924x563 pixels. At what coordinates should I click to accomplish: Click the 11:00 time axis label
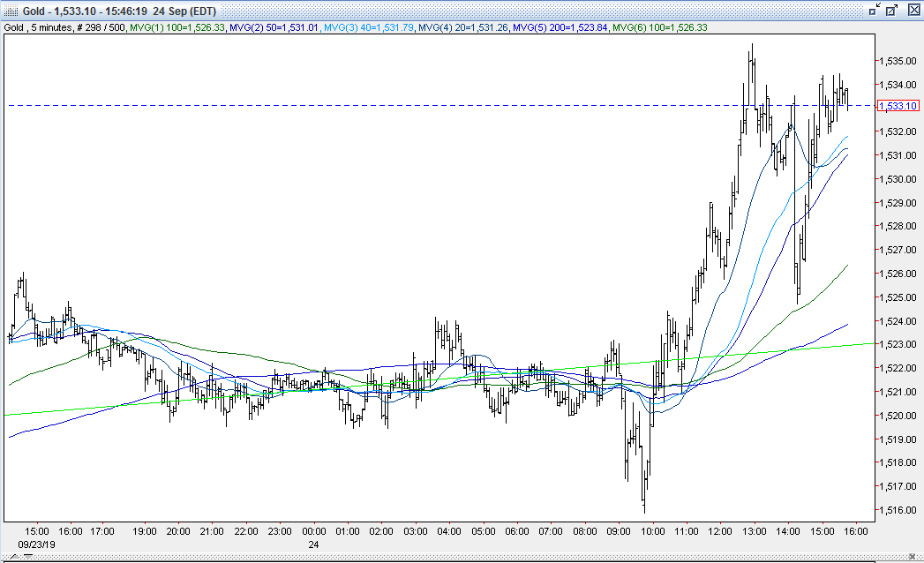click(686, 531)
